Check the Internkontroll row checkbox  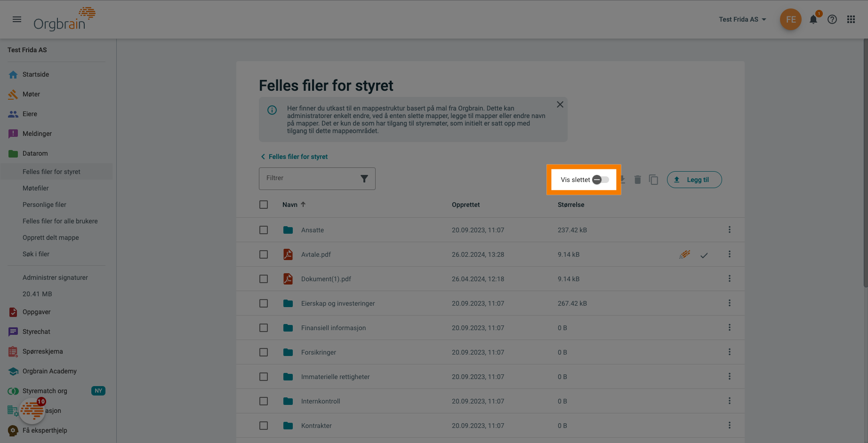point(264,401)
